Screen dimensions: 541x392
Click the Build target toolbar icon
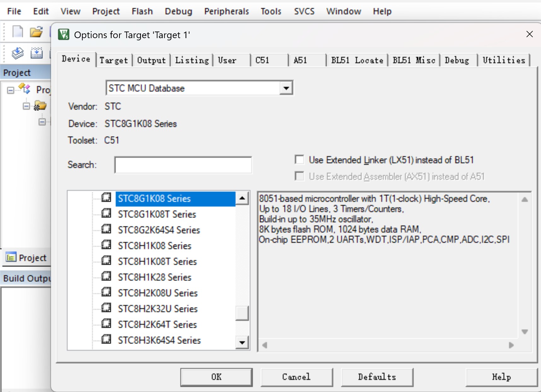coord(18,53)
